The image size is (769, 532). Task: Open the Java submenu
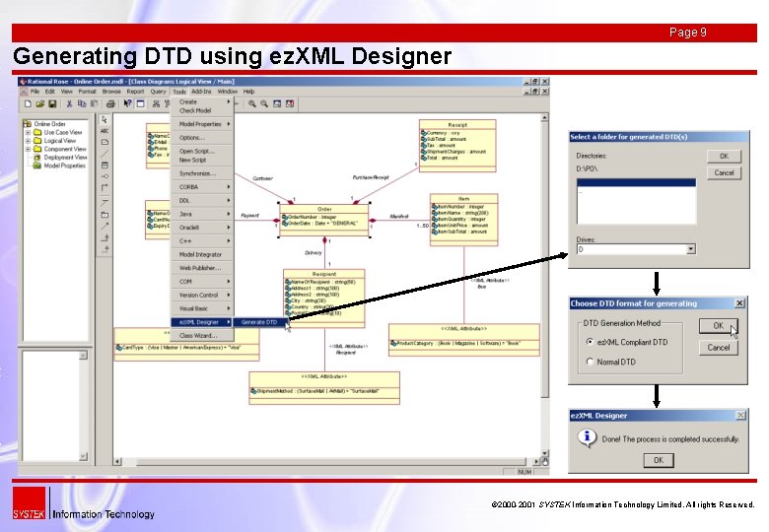tap(202, 214)
